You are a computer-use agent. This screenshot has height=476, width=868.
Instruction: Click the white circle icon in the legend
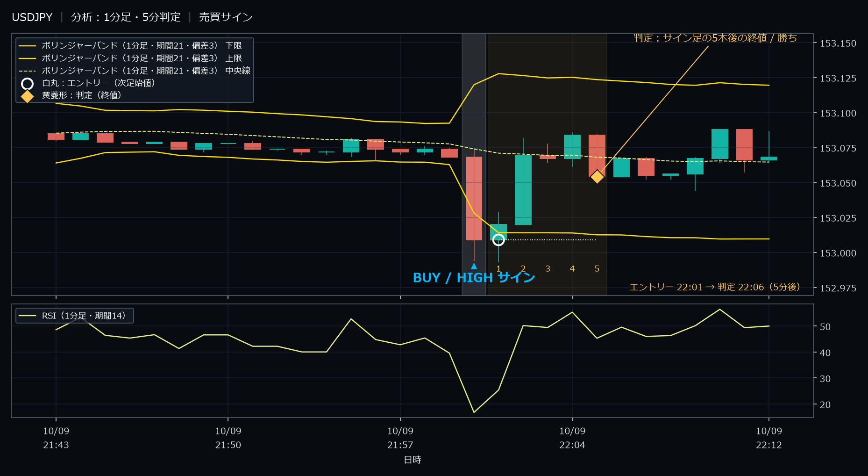[x=28, y=84]
